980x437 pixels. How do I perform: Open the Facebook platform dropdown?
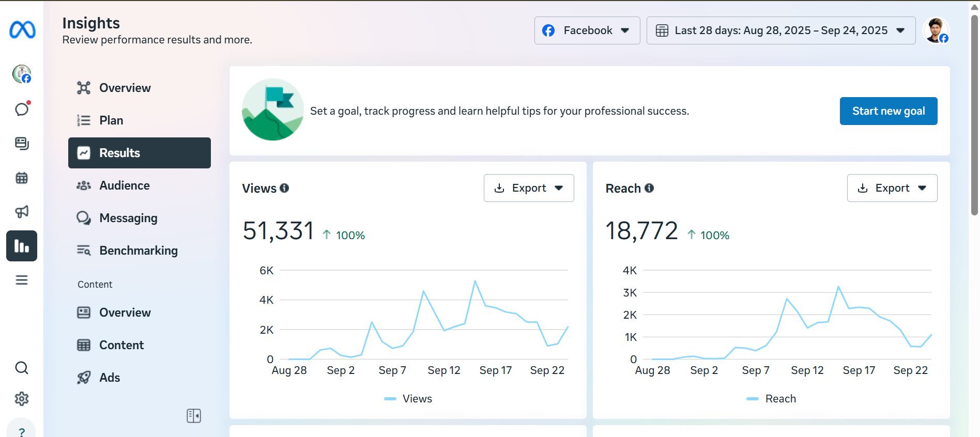pyautogui.click(x=587, y=30)
